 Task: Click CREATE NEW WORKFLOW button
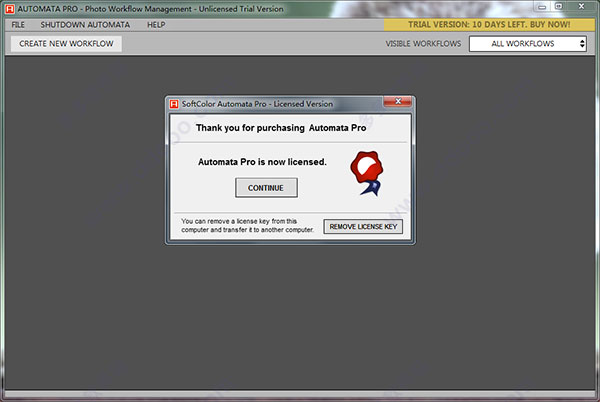pos(66,44)
